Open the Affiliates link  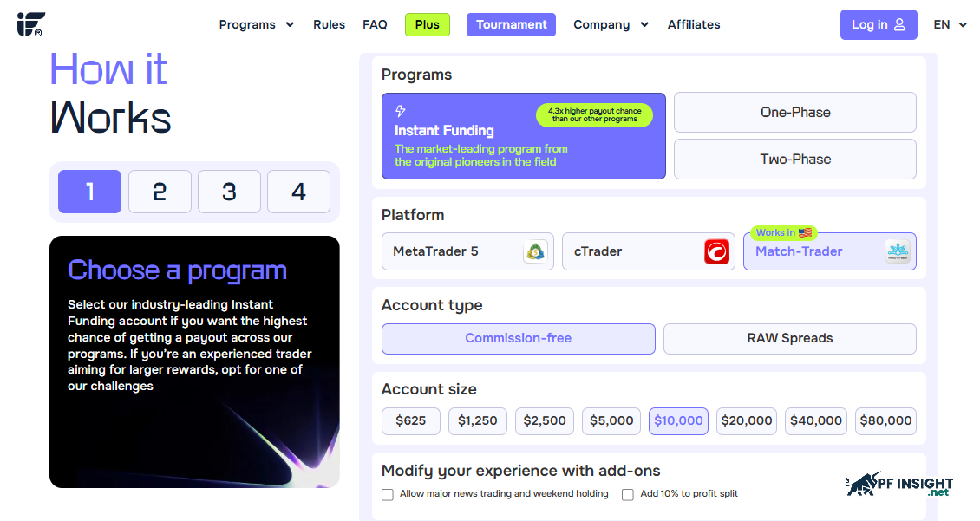693,24
